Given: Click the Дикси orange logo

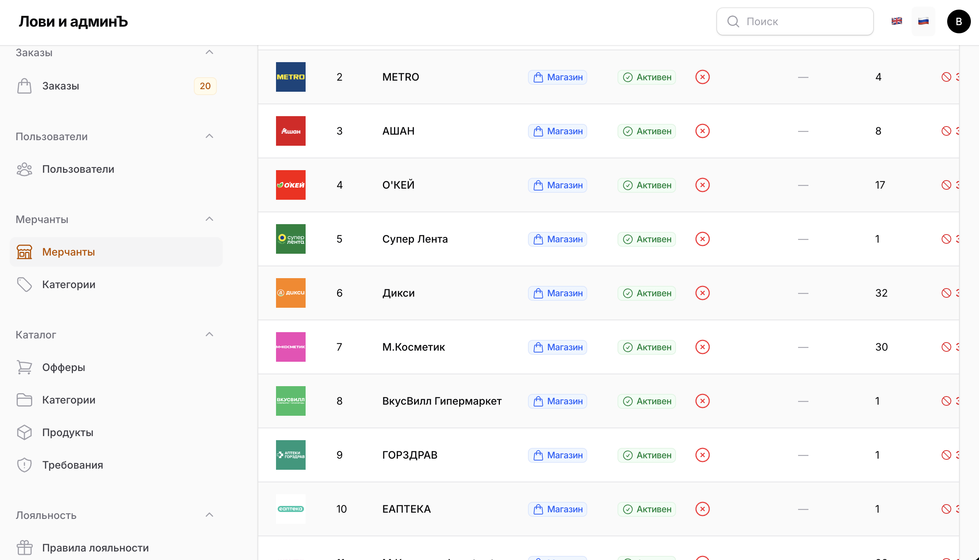Looking at the screenshot, I should 290,293.
